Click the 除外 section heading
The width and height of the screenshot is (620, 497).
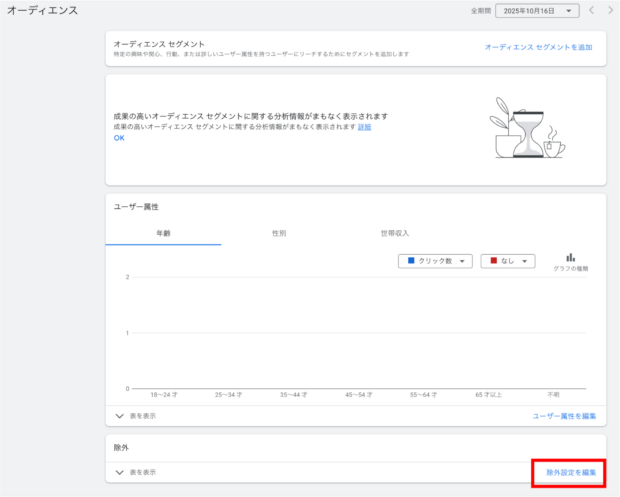tap(121, 448)
